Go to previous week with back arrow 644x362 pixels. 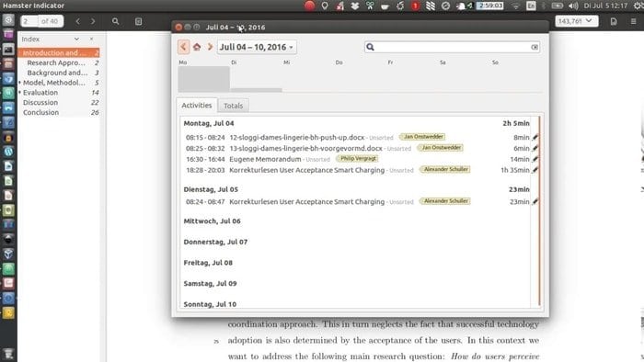(x=184, y=47)
